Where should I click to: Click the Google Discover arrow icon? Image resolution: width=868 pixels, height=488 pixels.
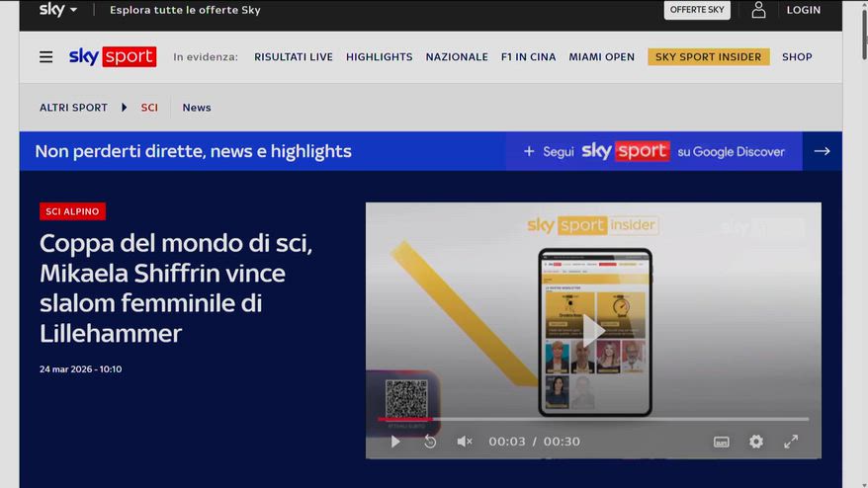coord(822,151)
